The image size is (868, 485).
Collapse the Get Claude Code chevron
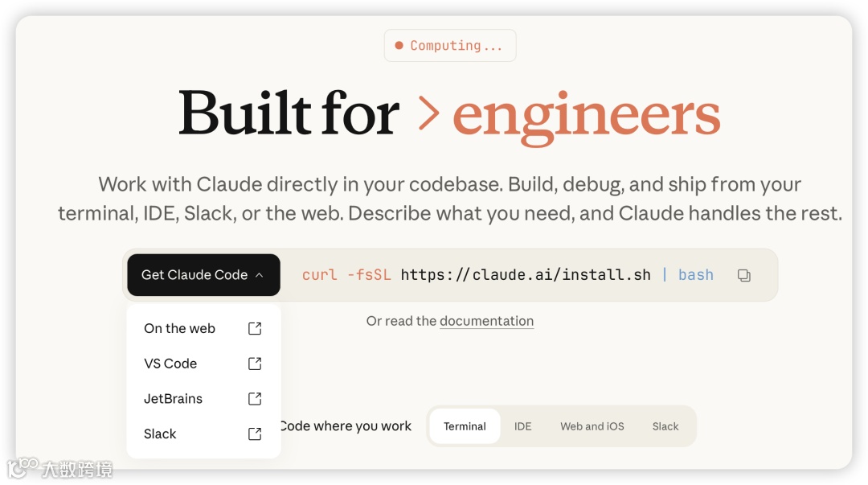pyautogui.click(x=260, y=275)
